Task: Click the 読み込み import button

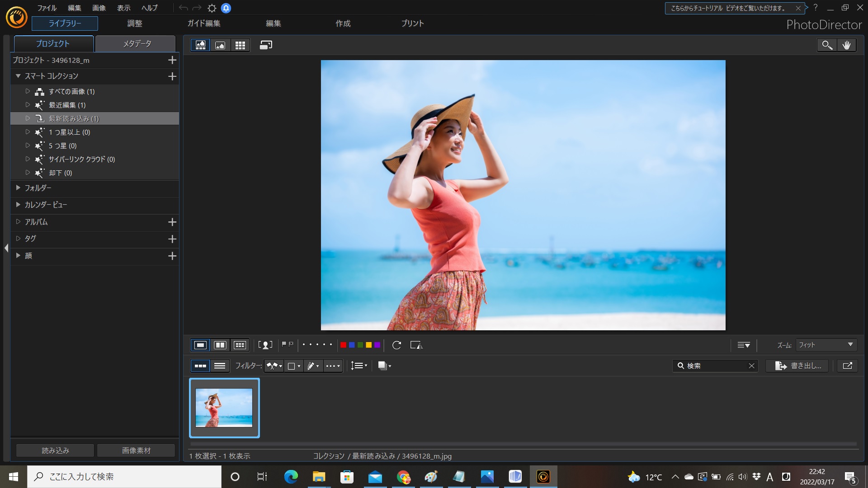Action: (x=55, y=450)
